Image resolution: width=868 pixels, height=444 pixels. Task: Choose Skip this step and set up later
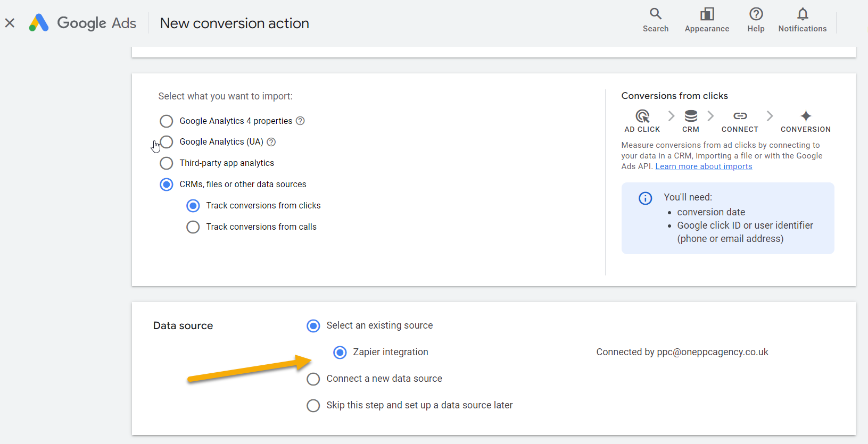pyautogui.click(x=313, y=406)
